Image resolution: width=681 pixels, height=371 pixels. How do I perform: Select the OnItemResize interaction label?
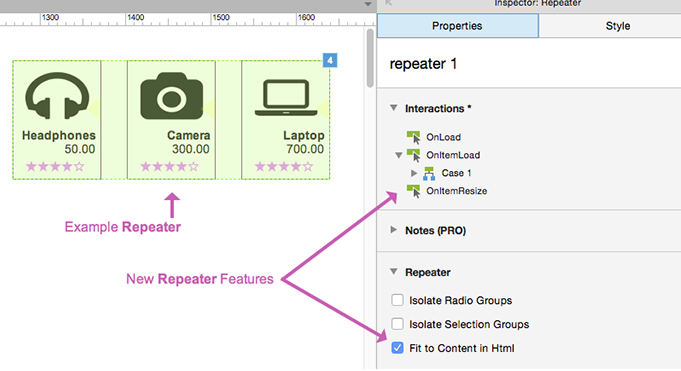pyautogui.click(x=456, y=191)
